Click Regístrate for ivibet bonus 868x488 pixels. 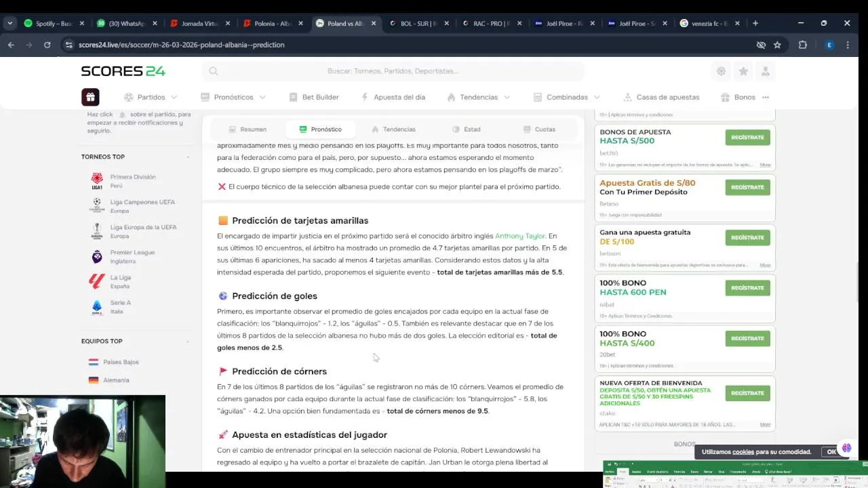(x=747, y=287)
